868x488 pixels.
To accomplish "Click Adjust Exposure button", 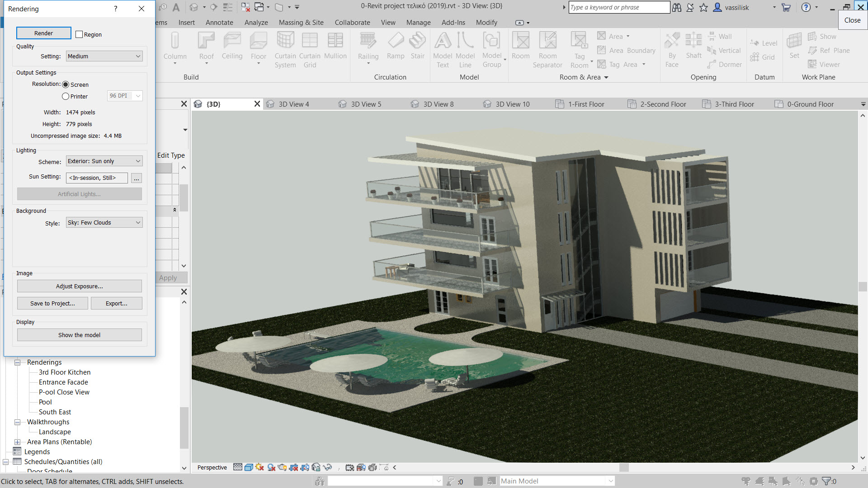I will (x=80, y=286).
